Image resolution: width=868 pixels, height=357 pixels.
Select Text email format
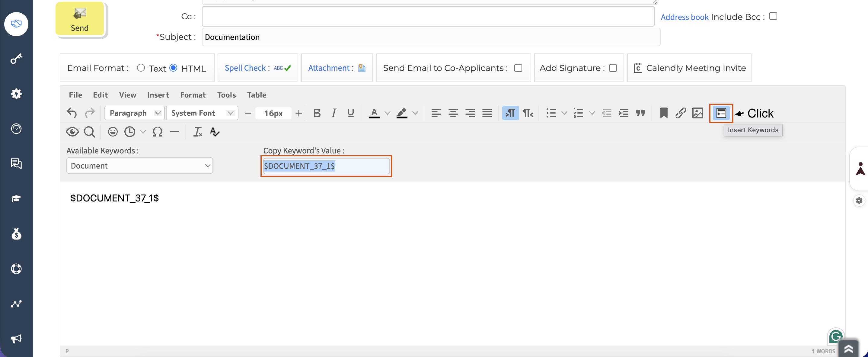click(x=141, y=68)
